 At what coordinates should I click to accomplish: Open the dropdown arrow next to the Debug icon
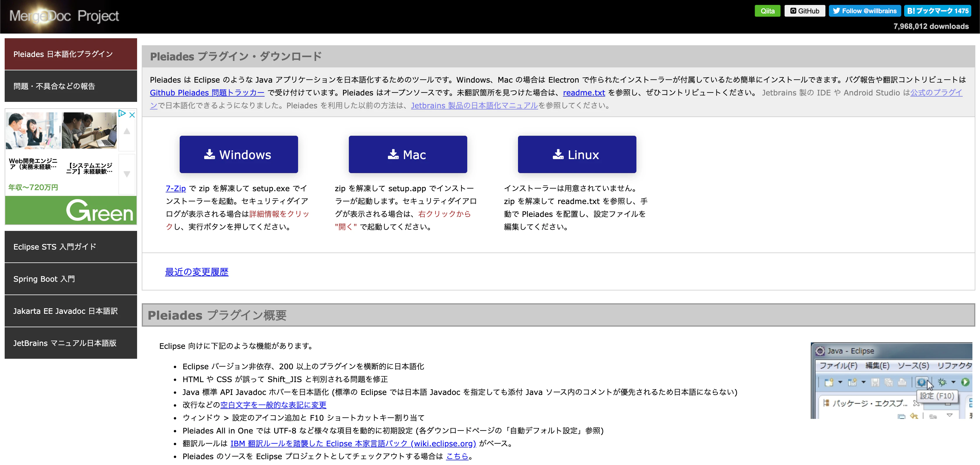(x=953, y=383)
